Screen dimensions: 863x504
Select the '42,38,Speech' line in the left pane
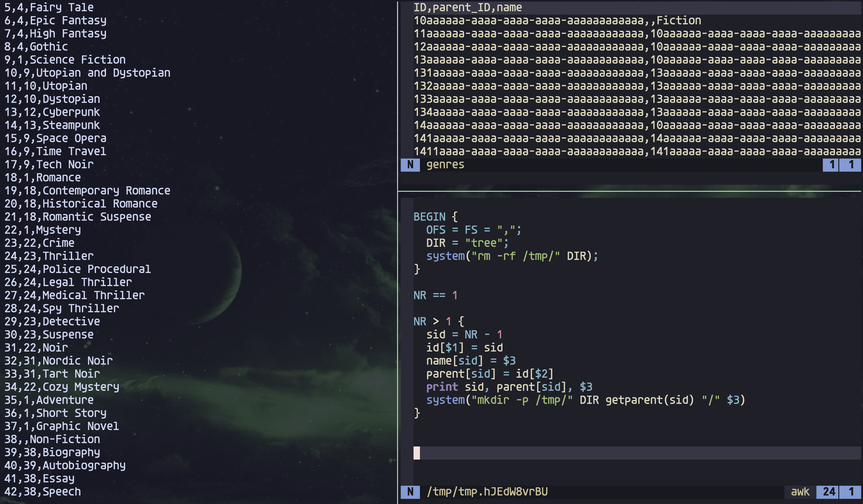42,492
